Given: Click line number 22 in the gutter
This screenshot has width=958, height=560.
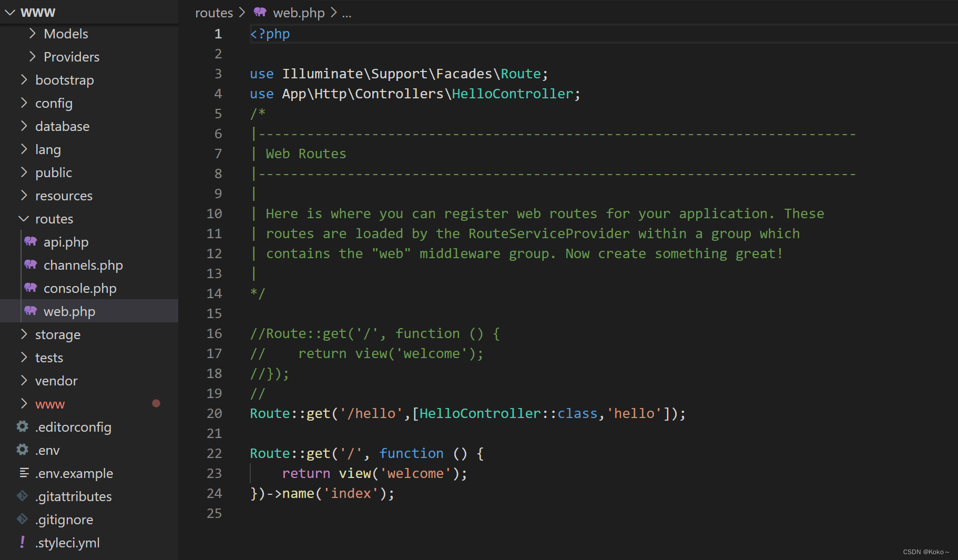Looking at the screenshot, I should (x=214, y=453).
